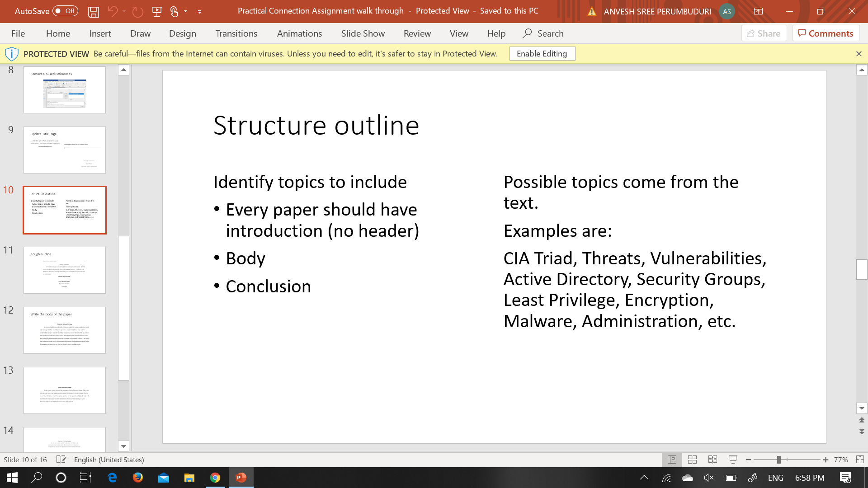
Task: Switch to Slide Show tab
Action: click(363, 33)
